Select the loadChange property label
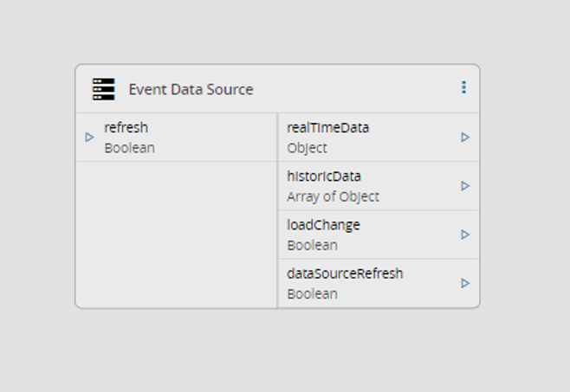Screen dimensions: 570x392 pyautogui.click(x=323, y=225)
